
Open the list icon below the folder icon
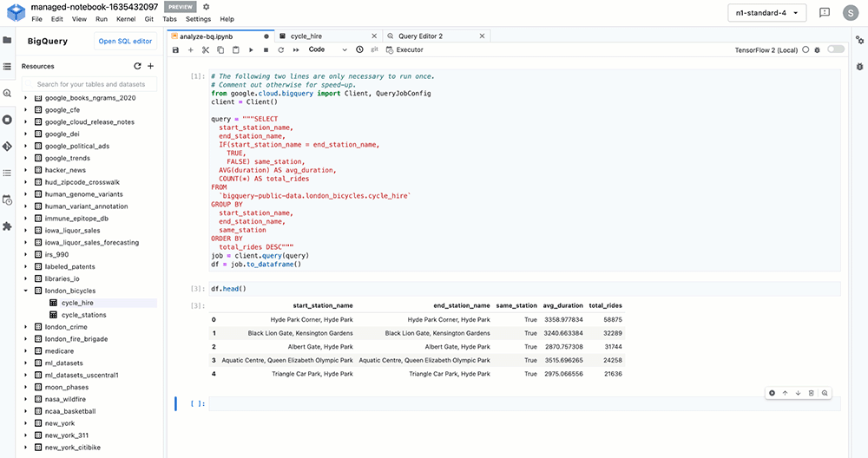7,67
